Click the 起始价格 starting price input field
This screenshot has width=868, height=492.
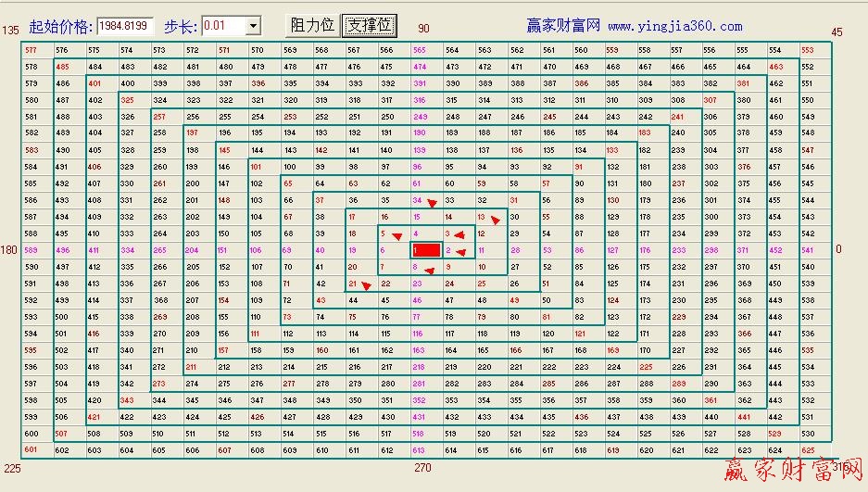125,26
